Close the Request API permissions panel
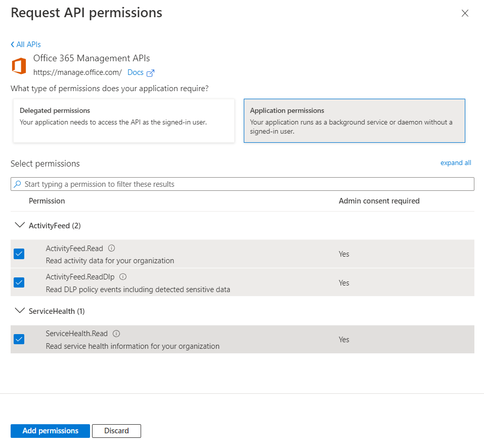This screenshot has width=484, height=448. coord(465,13)
